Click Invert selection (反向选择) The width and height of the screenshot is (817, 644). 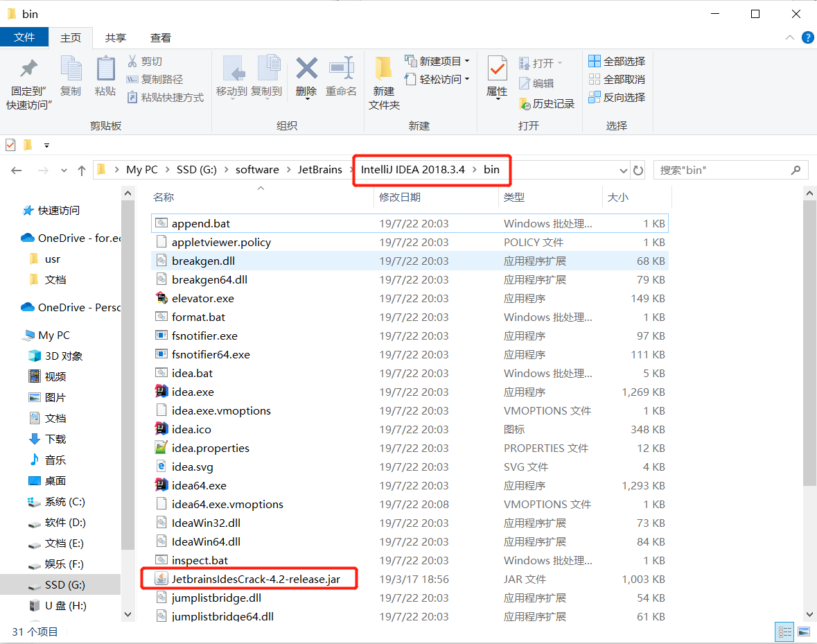pyautogui.click(x=617, y=98)
